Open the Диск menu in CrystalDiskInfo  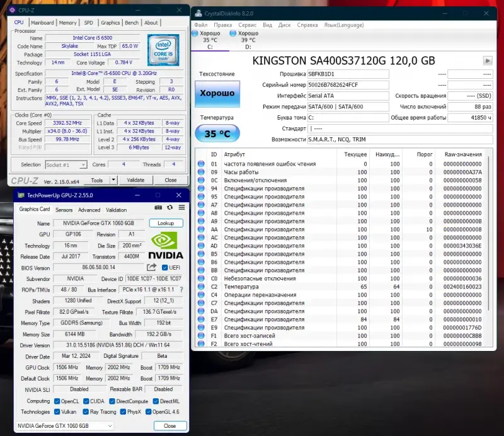285,25
